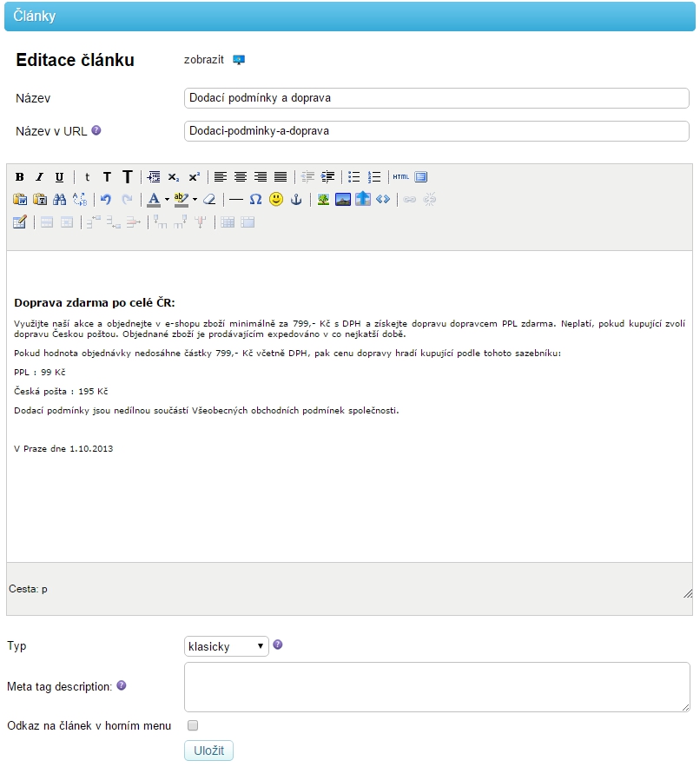Click the find binoculars icon

(x=60, y=199)
